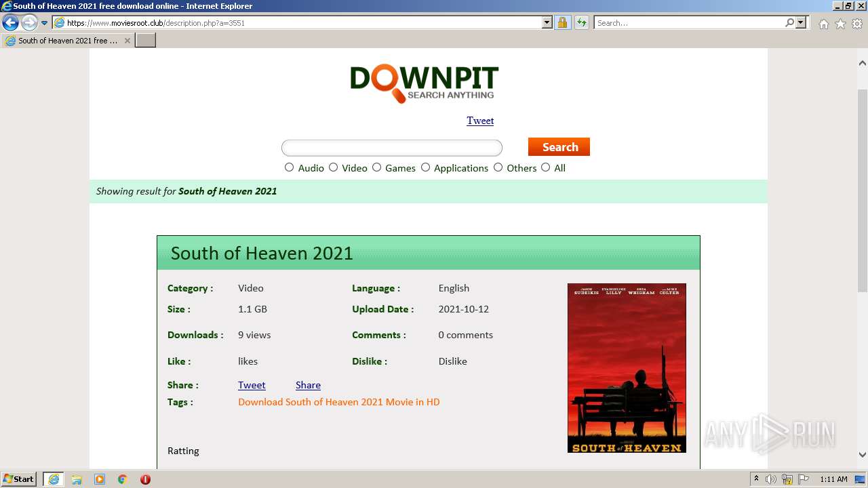Select the Audio radio button
The width and height of the screenshot is (868, 488).
coord(290,167)
